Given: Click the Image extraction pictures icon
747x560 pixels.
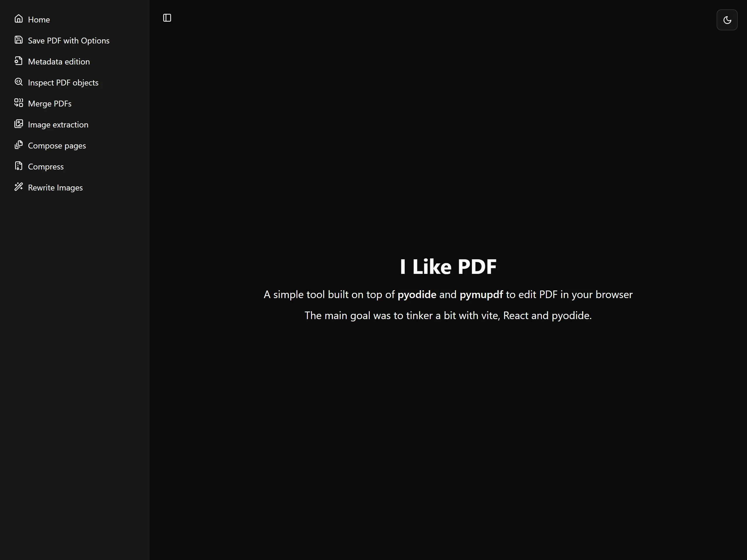Looking at the screenshot, I should pos(19,124).
